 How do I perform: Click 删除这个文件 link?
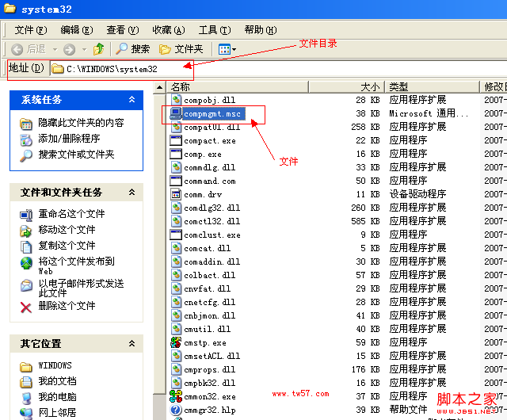tap(67, 305)
